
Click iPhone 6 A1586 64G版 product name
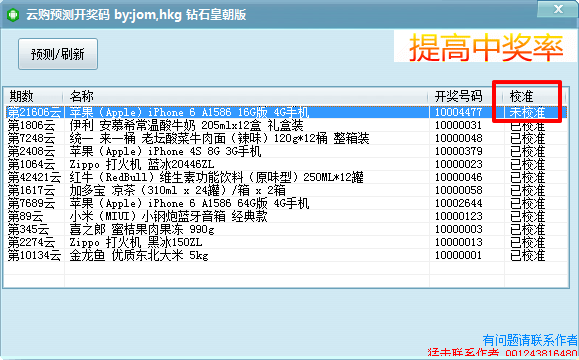pos(189,203)
